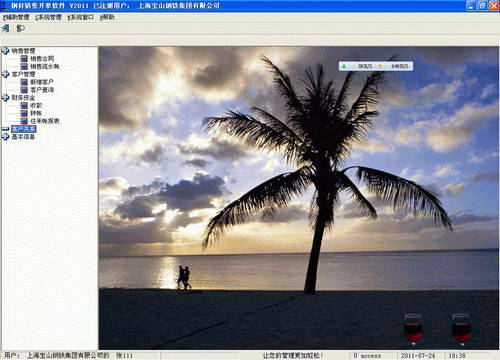500x360 pixels.
Task: Click the 64KB/S speed readout
Action: [x=399, y=66]
